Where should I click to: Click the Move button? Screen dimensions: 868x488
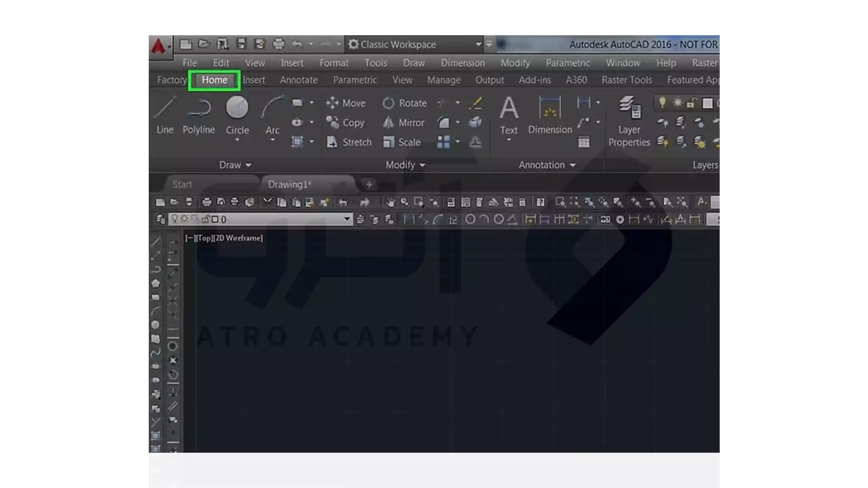click(346, 103)
